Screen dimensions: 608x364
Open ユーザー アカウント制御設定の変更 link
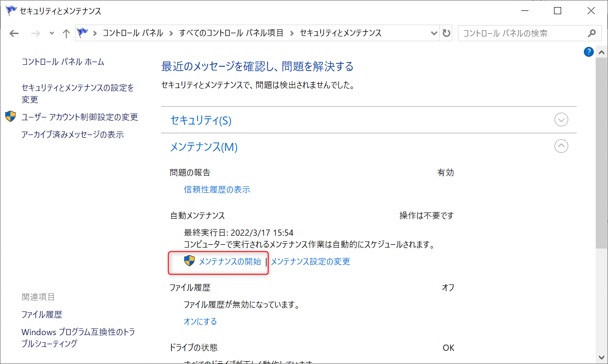(x=80, y=117)
